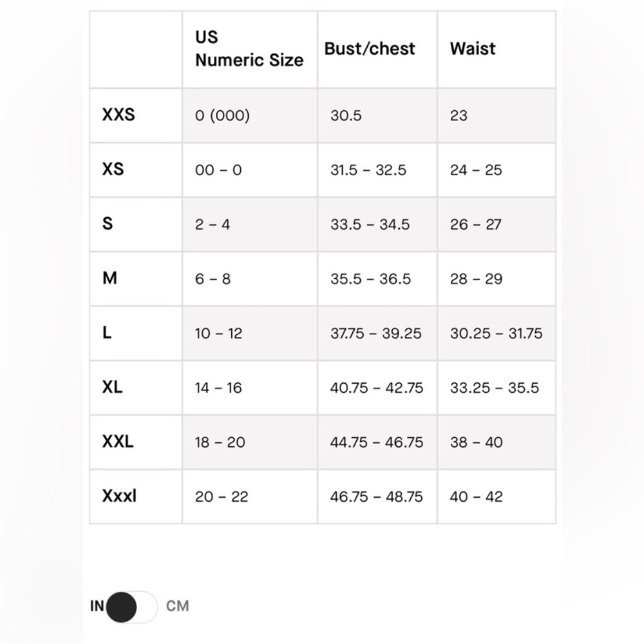Image resolution: width=644 pixels, height=644 pixels.
Task: Click the 18 – 20 numeric size cell
Action: [x=220, y=442]
